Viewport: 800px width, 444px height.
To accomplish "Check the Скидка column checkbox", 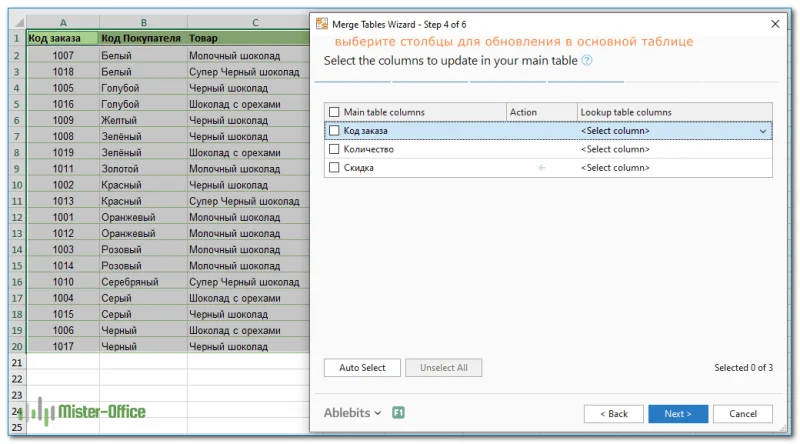I will point(334,168).
